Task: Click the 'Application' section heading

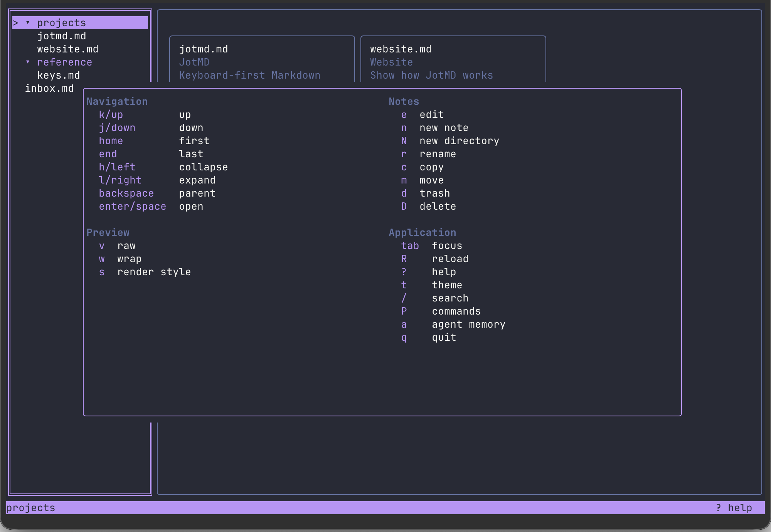Action: pyautogui.click(x=423, y=232)
